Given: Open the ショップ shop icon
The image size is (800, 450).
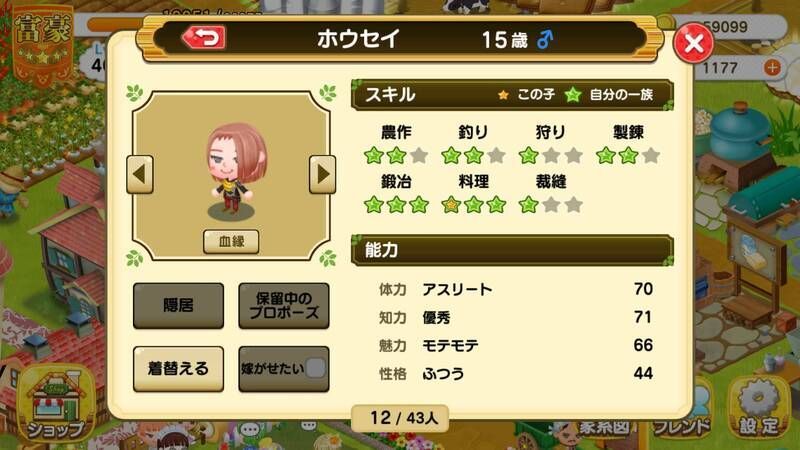Looking at the screenshot, I should coord(56,403).
